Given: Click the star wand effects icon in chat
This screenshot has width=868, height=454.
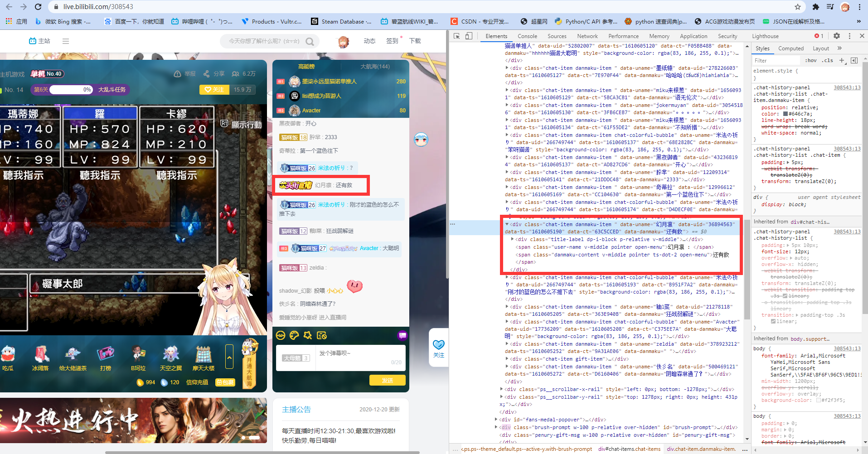Looking at the screenshot, I should click(308, 335).
